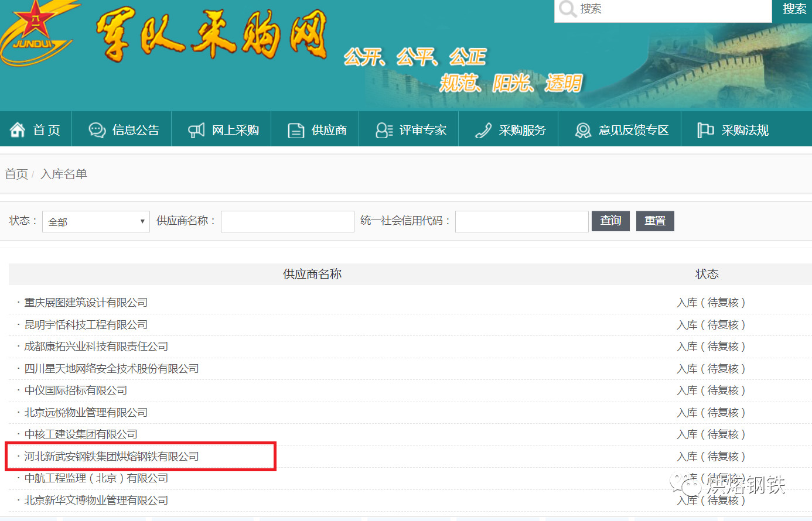This screenshot has height=521, width=812.
Task: Click the megaphone icon for 网上采购
Action: 196,130
